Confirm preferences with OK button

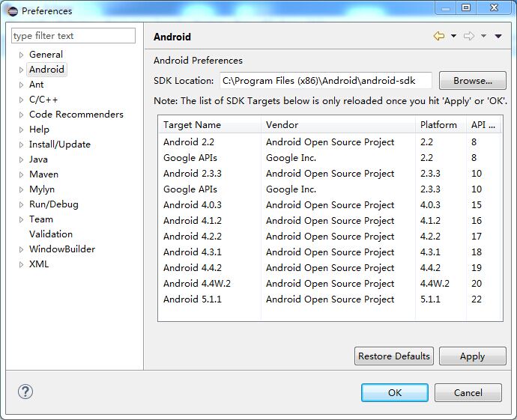[x=395, y=392]
